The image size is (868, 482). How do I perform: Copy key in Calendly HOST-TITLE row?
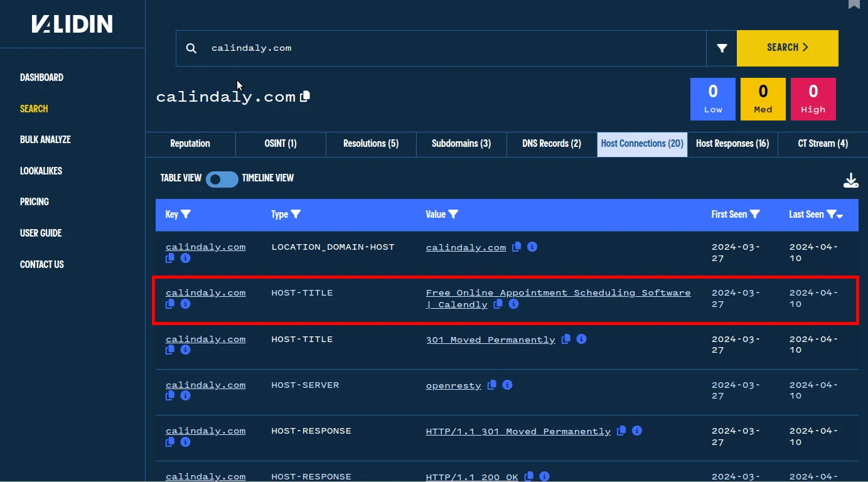tap(170, 304)
